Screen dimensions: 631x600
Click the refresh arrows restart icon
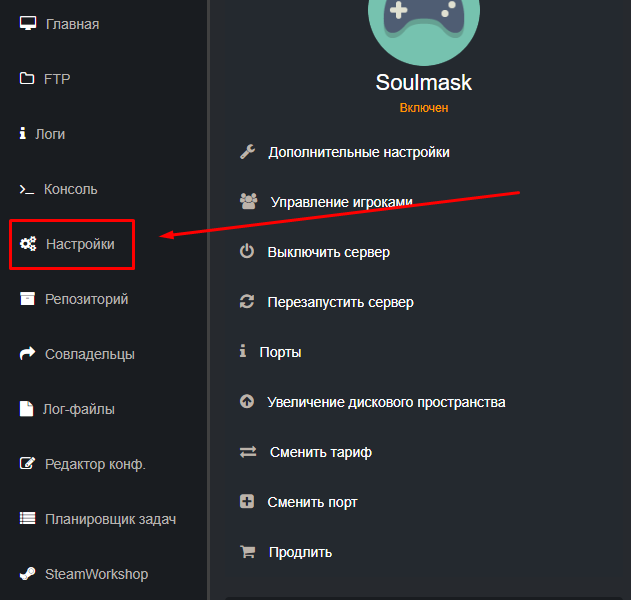pyautogui.click(x=247, y=302)
